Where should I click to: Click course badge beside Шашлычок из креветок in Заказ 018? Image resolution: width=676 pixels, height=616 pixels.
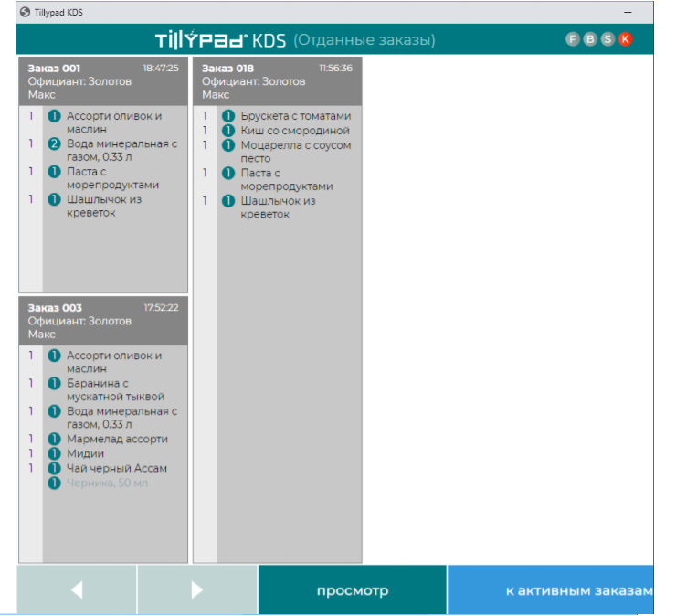[228, 201]
